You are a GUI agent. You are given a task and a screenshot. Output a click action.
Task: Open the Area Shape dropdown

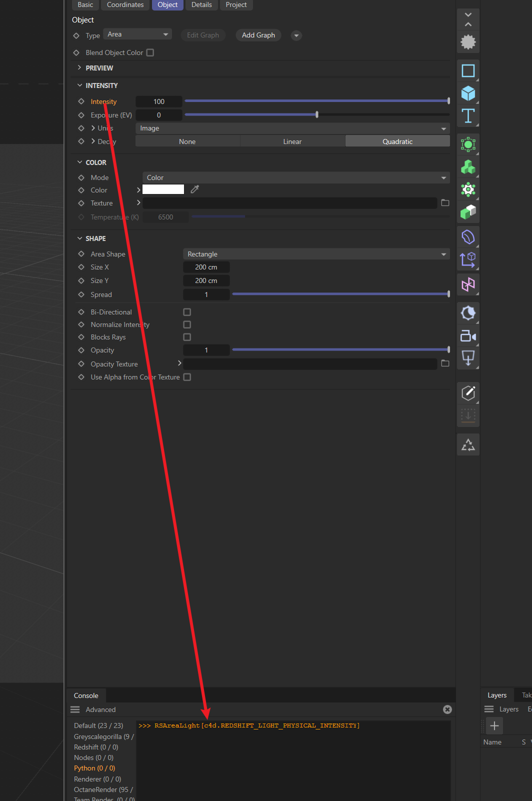316,254
